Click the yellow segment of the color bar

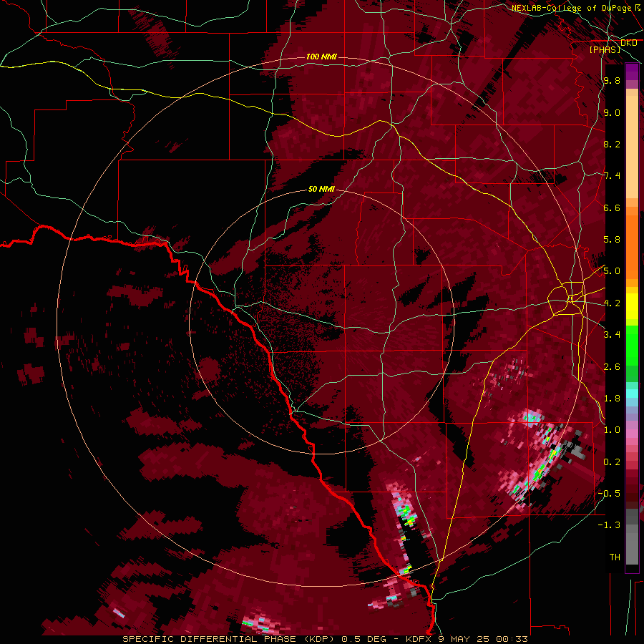632,306
